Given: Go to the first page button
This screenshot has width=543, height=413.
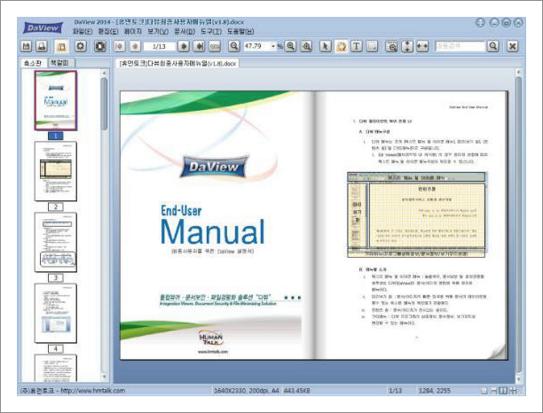Looking at the screenshot, I should pyautogui.click(x=119, y=46).
